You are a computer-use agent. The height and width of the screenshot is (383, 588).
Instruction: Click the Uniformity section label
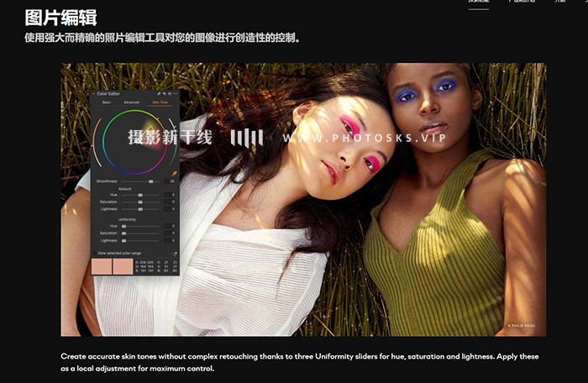(x=127, y=220)
